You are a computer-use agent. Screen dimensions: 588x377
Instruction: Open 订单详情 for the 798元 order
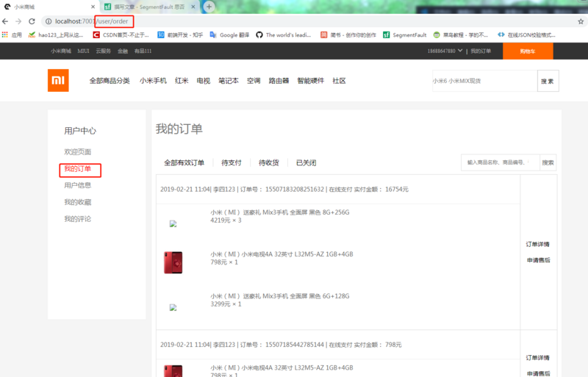(x=538, y=357)
